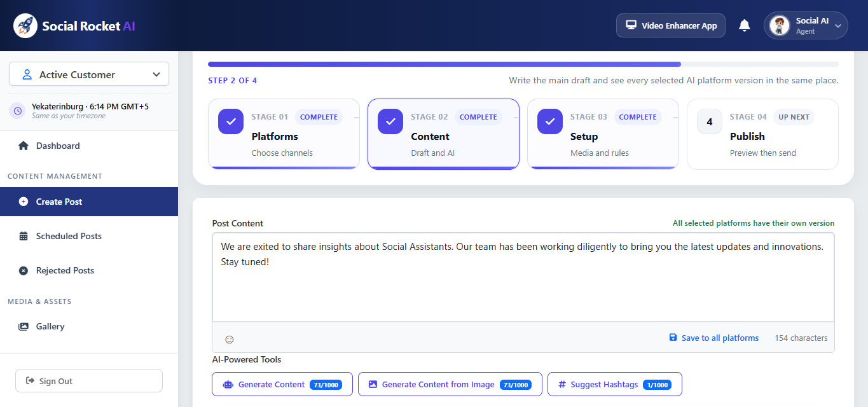Image resolution: width=868 pixels, height=407 pixels.
Task: Click the Stage 03 COMPLETE badge
Action: [638, 117]
